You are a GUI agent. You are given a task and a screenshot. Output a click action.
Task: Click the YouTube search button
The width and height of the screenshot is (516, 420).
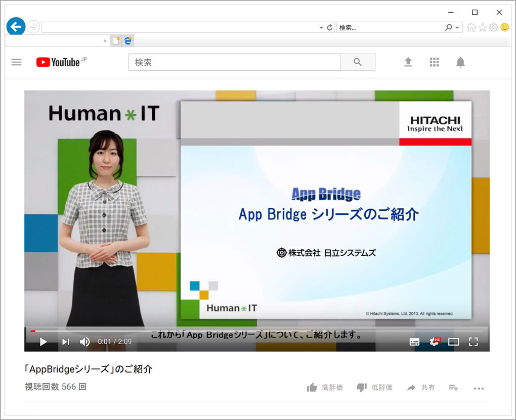pos(358,62)
